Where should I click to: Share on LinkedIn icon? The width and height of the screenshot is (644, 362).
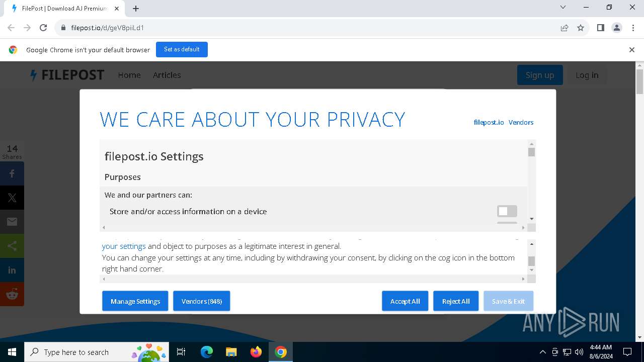tap(12, 270)
